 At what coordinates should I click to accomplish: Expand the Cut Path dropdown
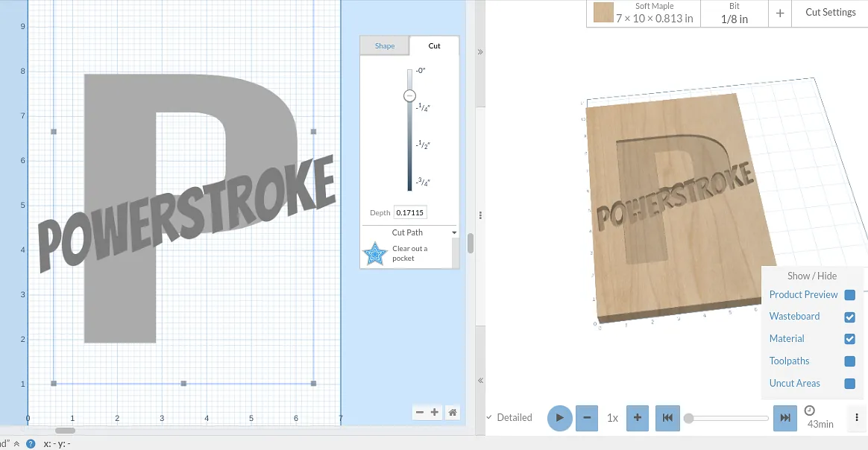pyautogui.click(x=454, y=232)
